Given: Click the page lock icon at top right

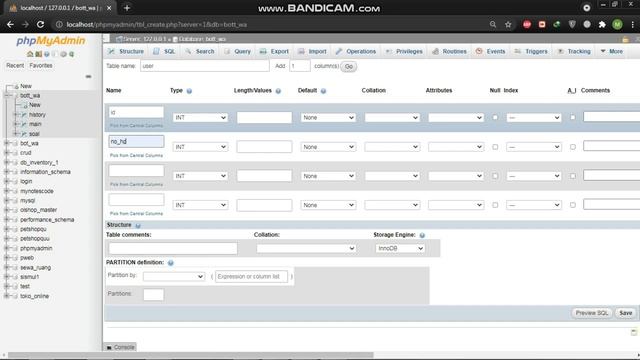Looking at the screenshot, I should pyautogui.click(x=625, y=39).
